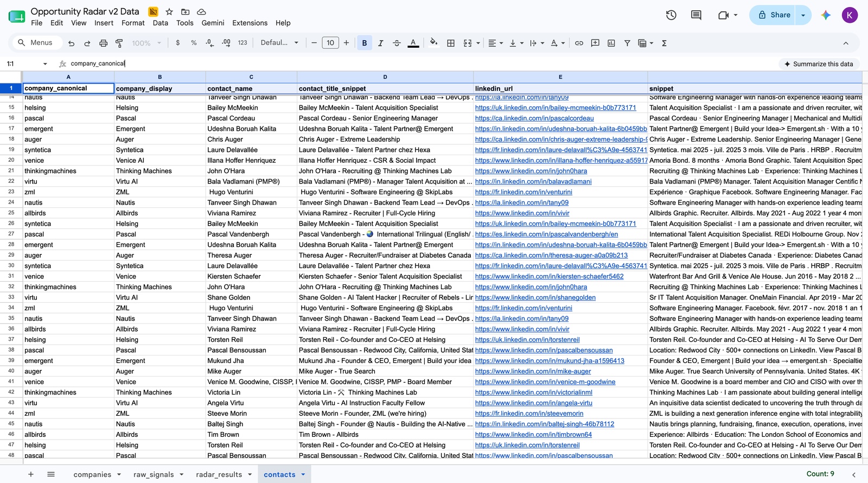Toggle strikethrough formatting
The height and width of the screenshot is (483, 868).
tap(397, 43)
